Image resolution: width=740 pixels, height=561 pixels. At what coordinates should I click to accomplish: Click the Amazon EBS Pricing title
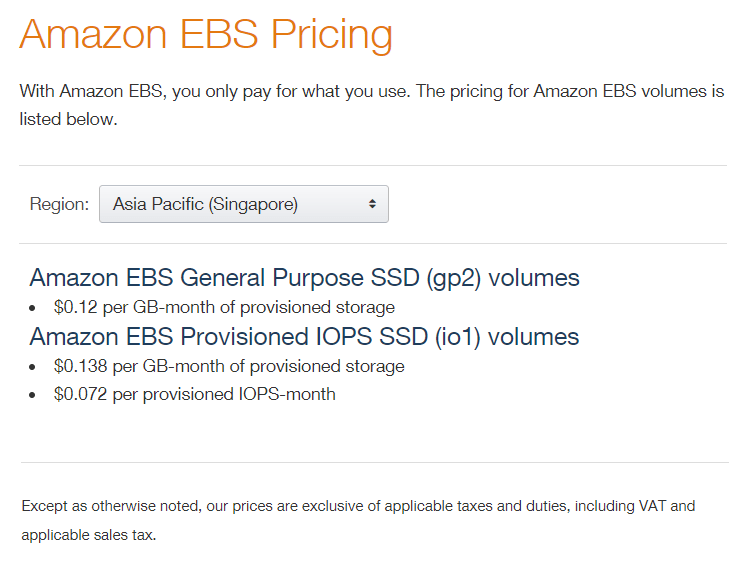206,34
